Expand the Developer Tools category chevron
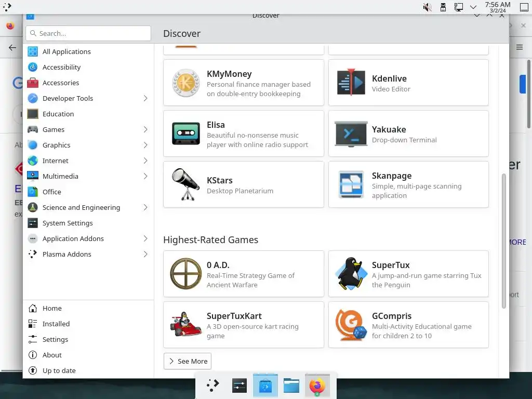The image size is (532, 399). [x=145, y=98]
